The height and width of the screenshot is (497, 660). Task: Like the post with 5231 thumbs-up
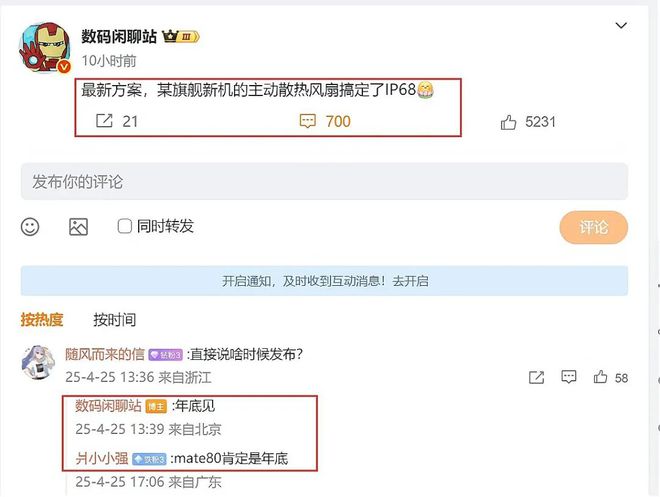(x=508, y=122)
